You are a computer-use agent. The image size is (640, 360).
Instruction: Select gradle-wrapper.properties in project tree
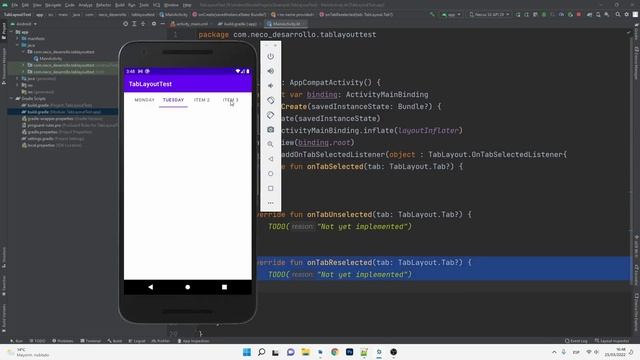[50, 119]
